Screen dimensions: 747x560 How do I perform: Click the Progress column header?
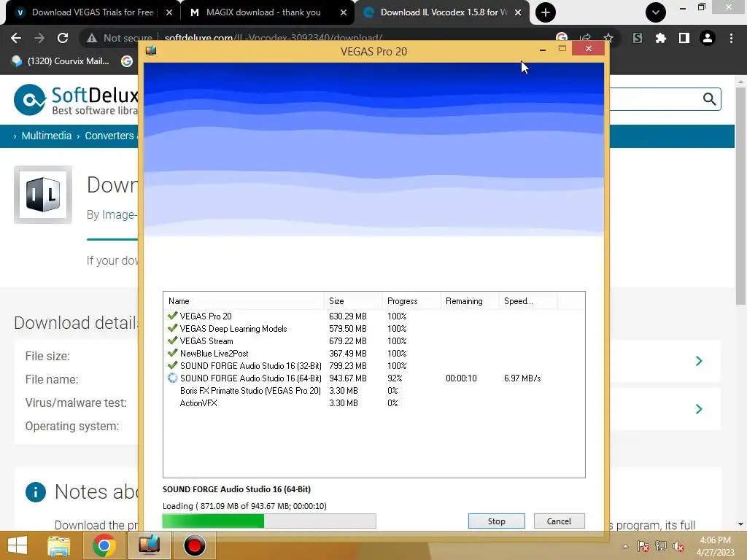click(411, 301)
